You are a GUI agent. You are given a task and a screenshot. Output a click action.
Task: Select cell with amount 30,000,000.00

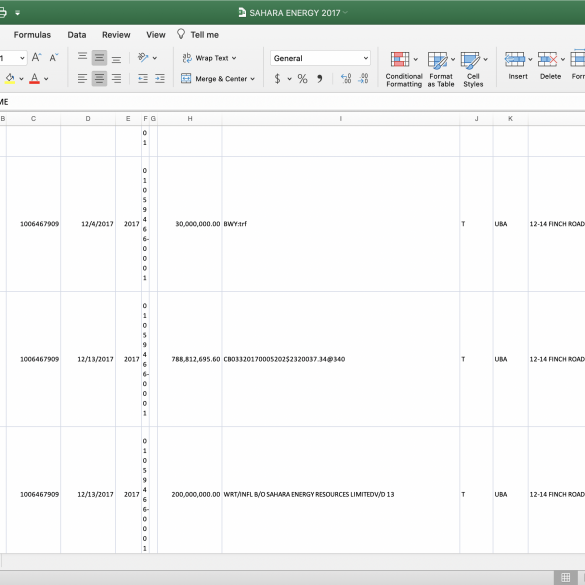point(190,224)
